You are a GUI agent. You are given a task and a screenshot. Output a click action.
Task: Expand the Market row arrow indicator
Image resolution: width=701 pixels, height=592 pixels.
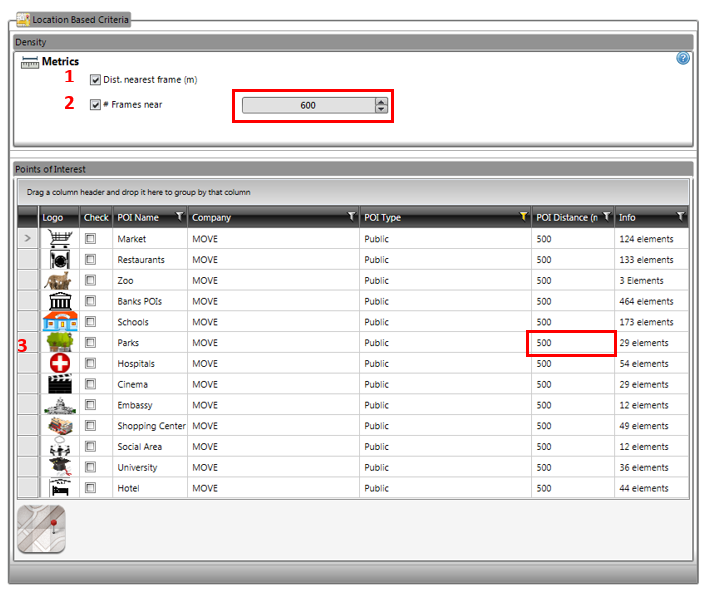click(27, 239)
